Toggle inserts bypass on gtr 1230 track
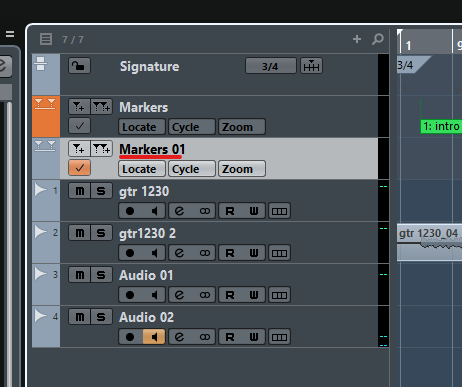 click(x=204, y=211)
